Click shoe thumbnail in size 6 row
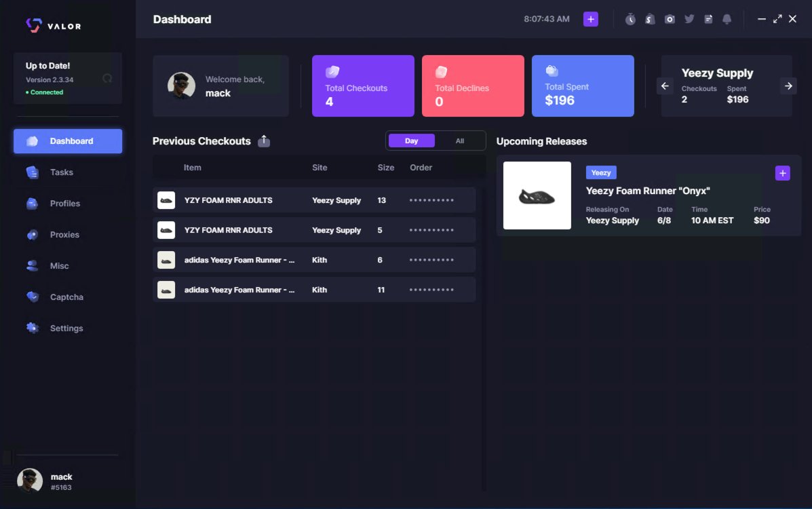 click(x=166, y=260)
